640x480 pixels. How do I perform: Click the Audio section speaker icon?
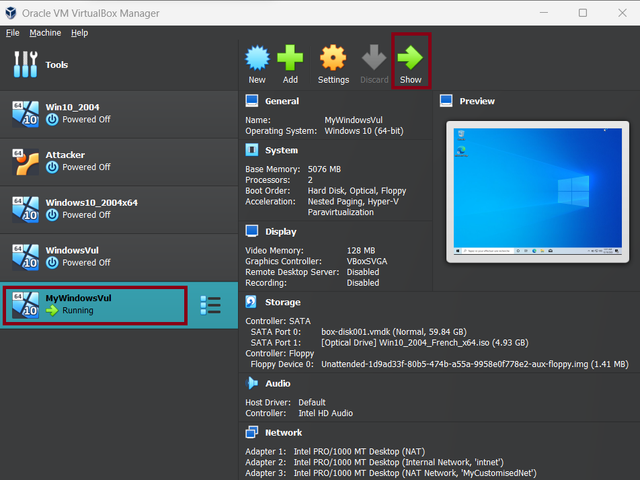(252, 383)
